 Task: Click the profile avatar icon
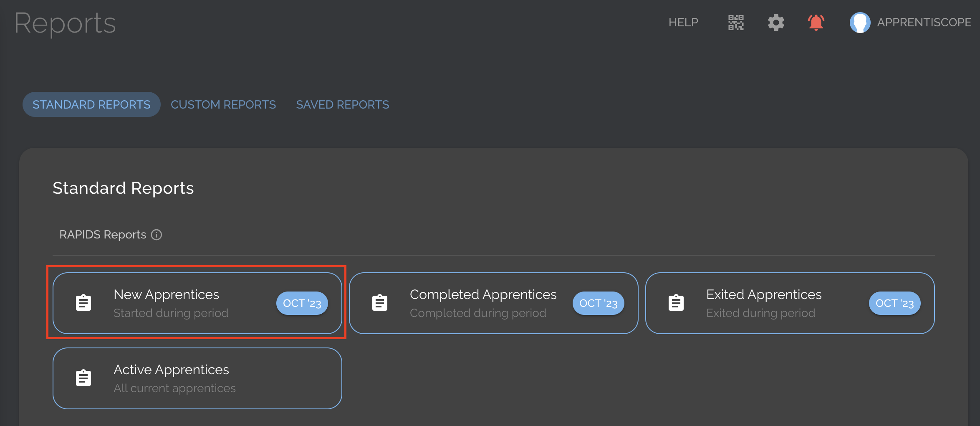click(x=860, y=23)
